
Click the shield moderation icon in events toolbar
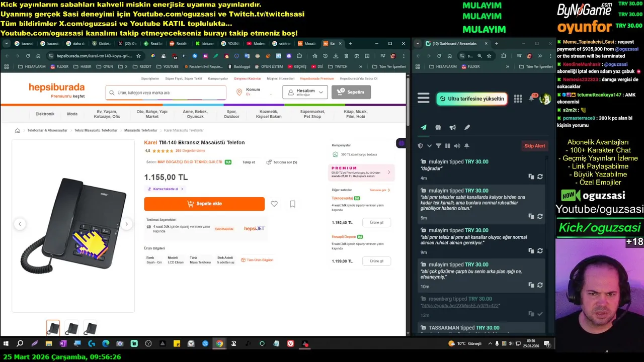coord(421,146)
